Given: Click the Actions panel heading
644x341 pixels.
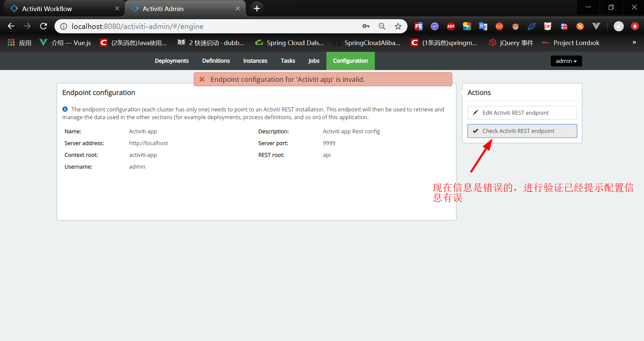Looking at the screenshot, I should [x=479, y=93].
